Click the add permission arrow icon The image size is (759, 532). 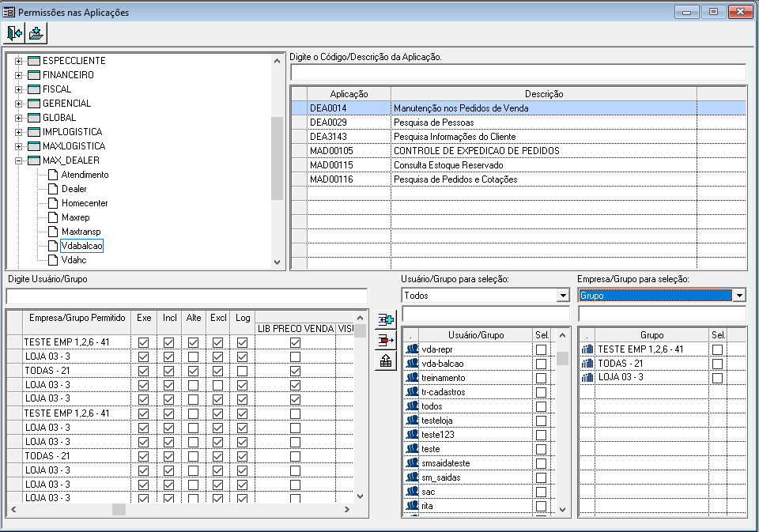(x=386, y=320)
